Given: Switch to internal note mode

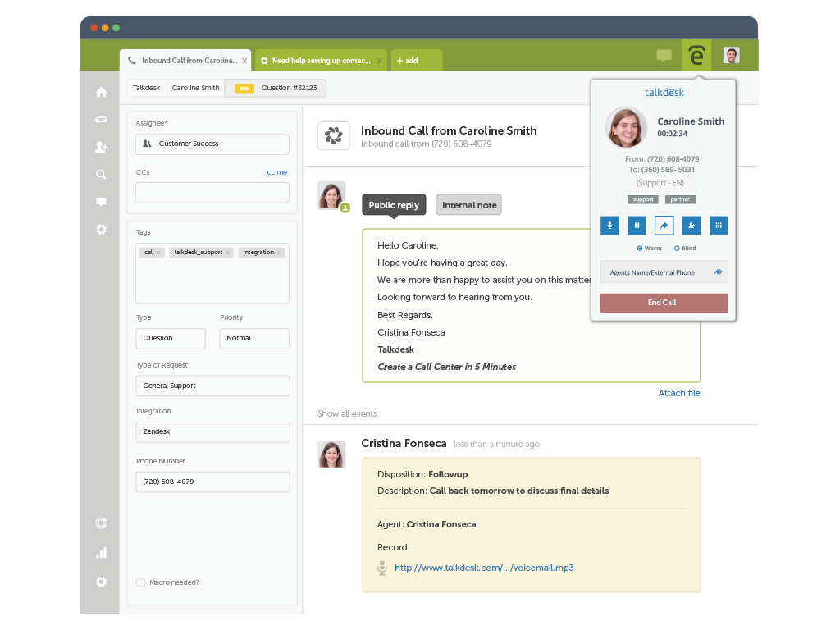Looking at the screenshot, I should tap(469, 205).
